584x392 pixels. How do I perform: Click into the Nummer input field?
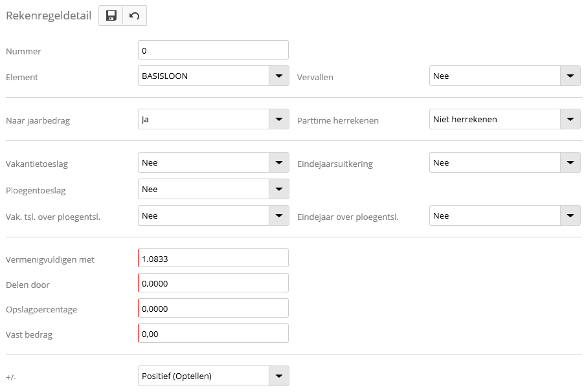213,50
